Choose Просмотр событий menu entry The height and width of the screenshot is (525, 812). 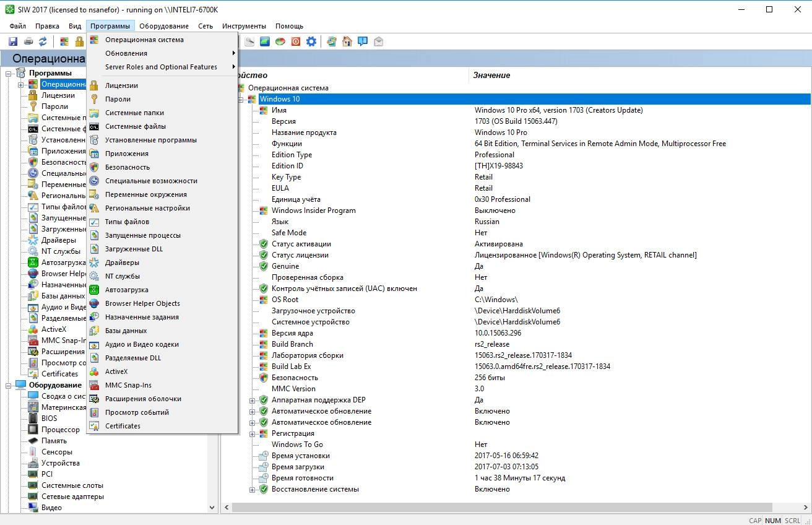[x=162, y=412]
